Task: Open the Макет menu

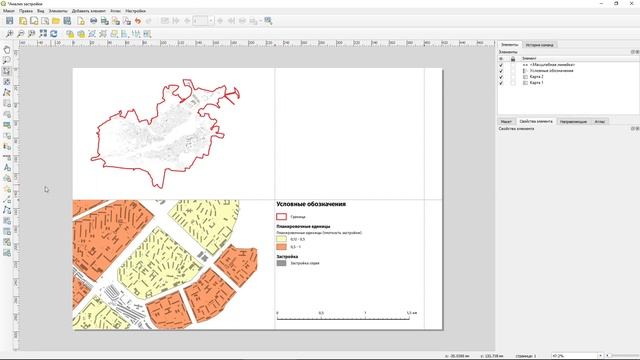Action: [9, 11]
